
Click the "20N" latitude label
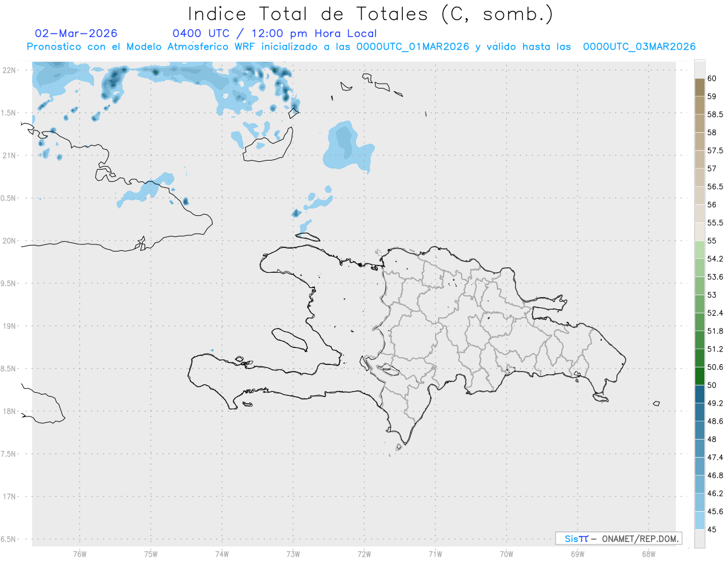click(x=8, y=241)
